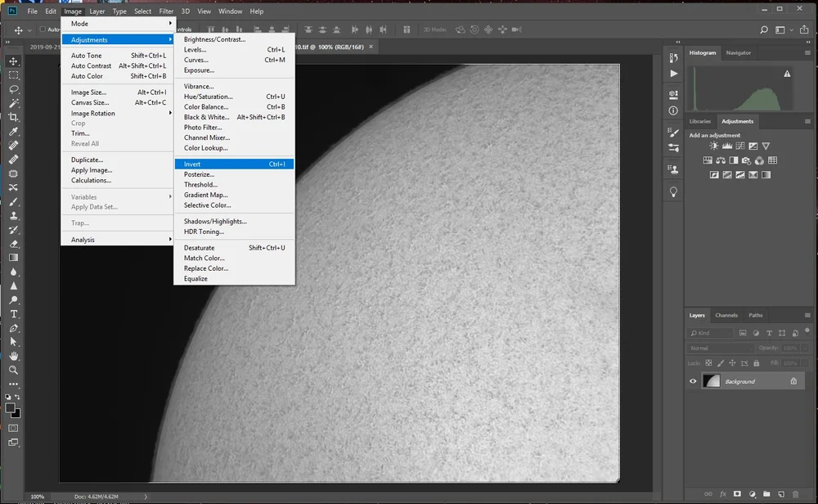Toggle Quick Mask mode in toolbox
This screenshot has width=818, height=504.
pyautogui.click(x=14, y=429)
